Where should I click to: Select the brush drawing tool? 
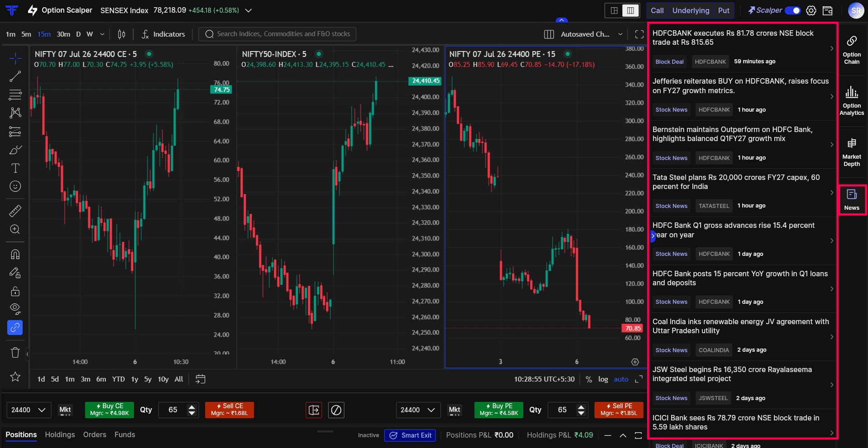coord(15,150)
